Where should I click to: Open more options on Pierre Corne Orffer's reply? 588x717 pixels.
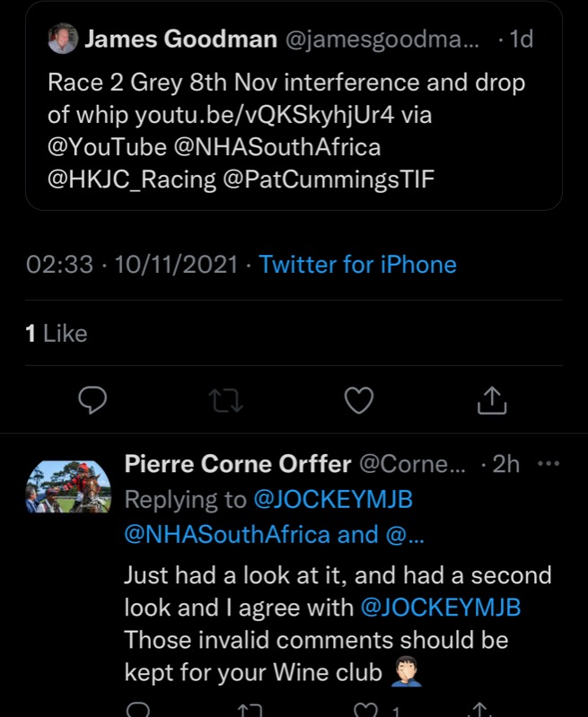(x=547, y=464)
